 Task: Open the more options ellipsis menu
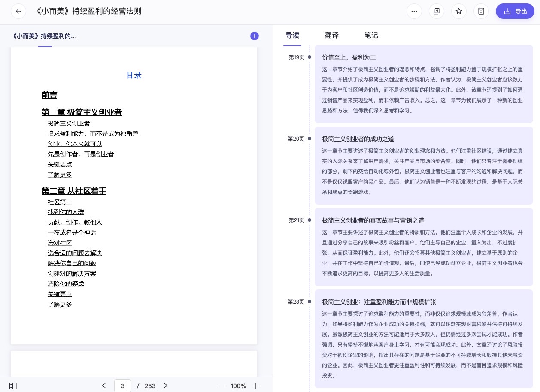click(x=414, y=11)
